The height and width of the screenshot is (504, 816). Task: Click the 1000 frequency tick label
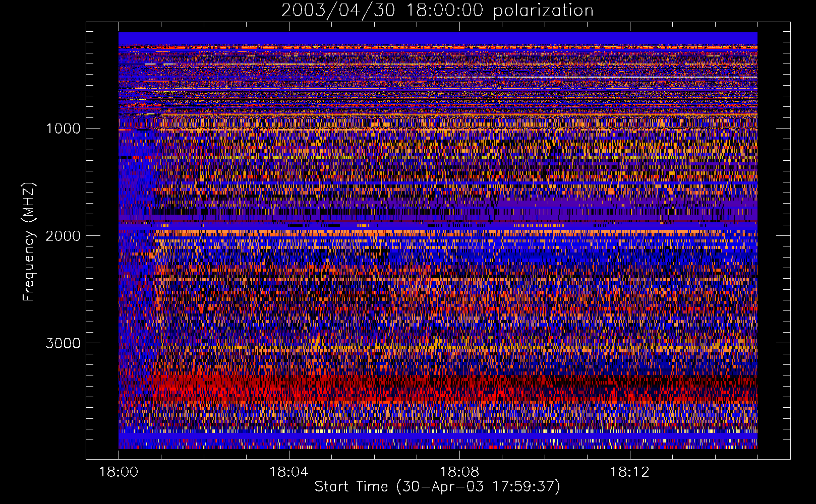pyautogui.click(x=63, y=129)
